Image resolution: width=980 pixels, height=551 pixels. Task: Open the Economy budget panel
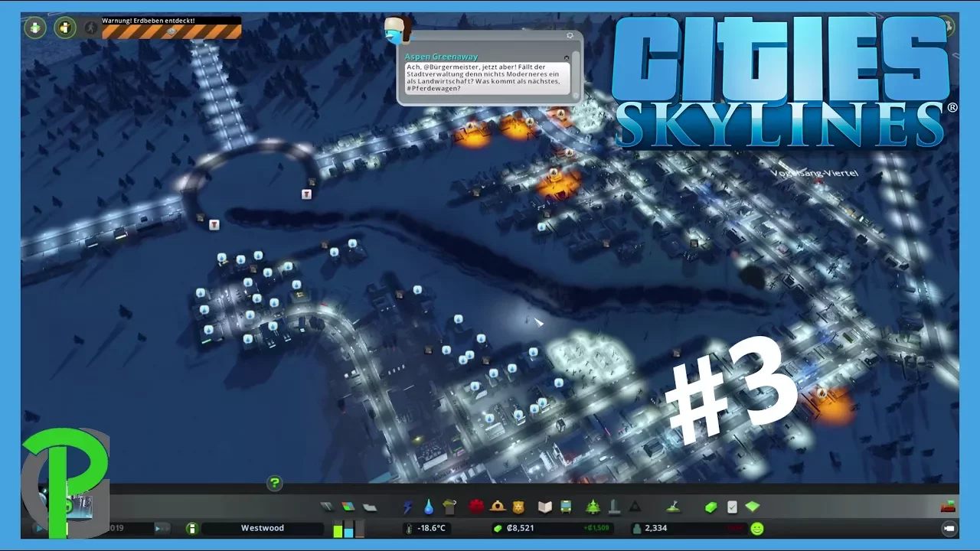coord(710,507)
